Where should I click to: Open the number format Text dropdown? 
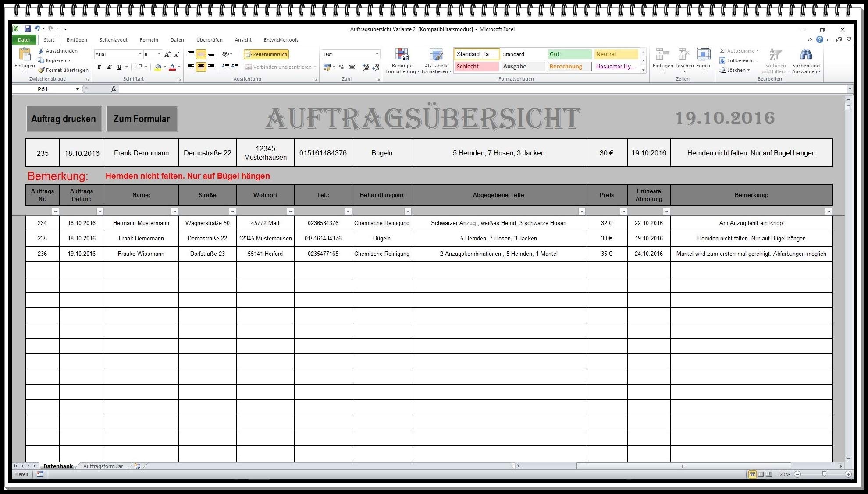pyautogui.click(x=377, y=54)
